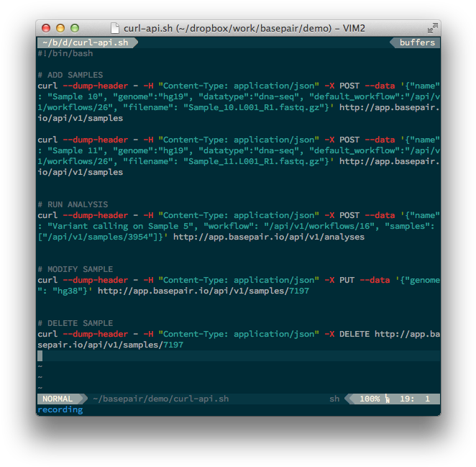Viewport: 476px width, 467px height.
Task: Click the 'sh' filetype indicator
Action: 334,399
